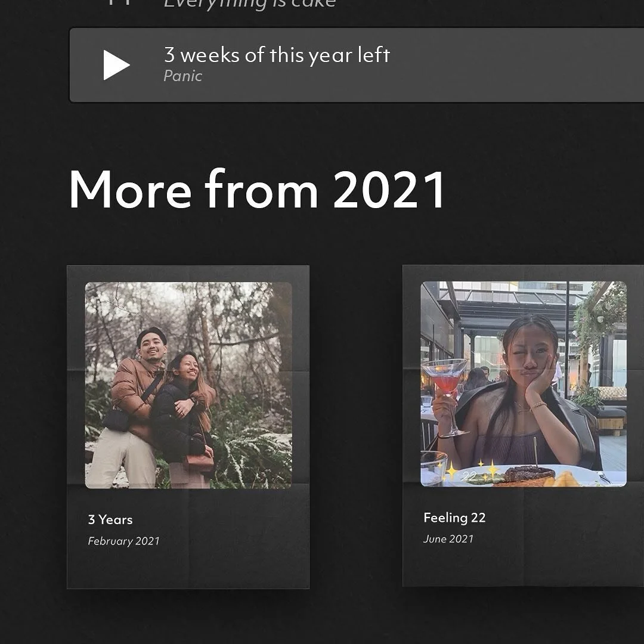Click the "February 2021" date label
The height and width of the screenshot is (644, 644).
tap(123, 541)
